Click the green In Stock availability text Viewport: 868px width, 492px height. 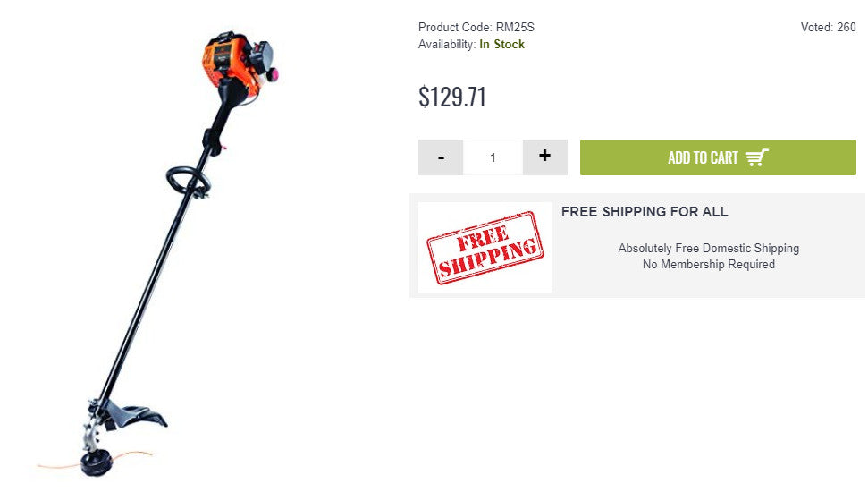(501, 45)
